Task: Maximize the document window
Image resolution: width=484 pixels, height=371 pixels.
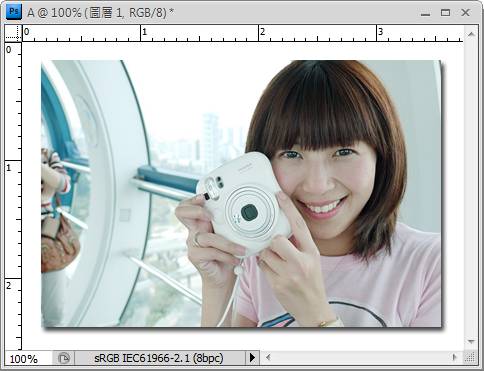Action: 445,13
